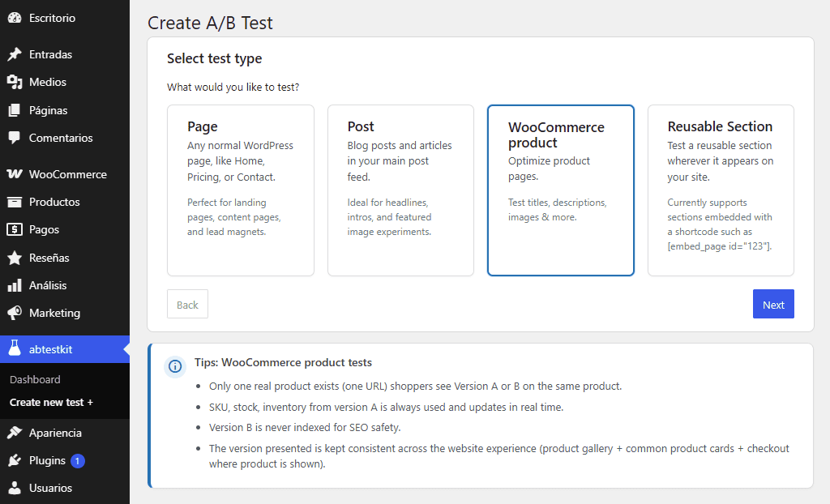The width and height of the screenshot is (830, 504).
Task: Open the Entradas menu
Action: pyautogui.click(x=65, y=54)
